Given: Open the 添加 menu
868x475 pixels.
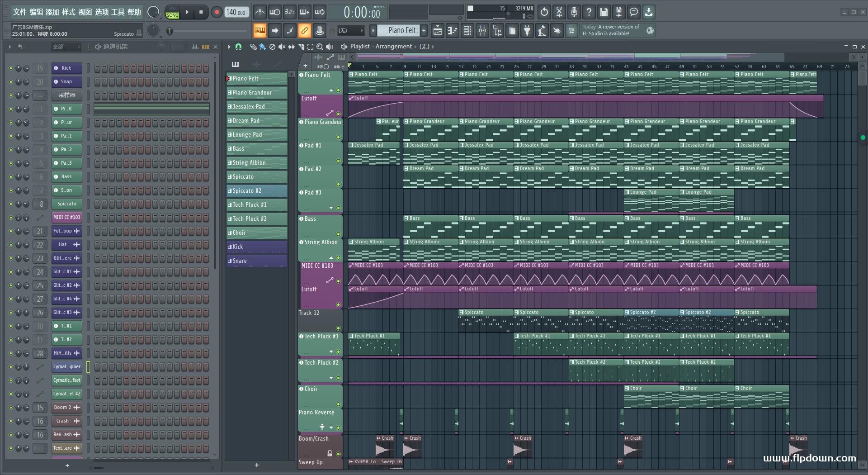Looking at the screenshot, I should (52, 12).
